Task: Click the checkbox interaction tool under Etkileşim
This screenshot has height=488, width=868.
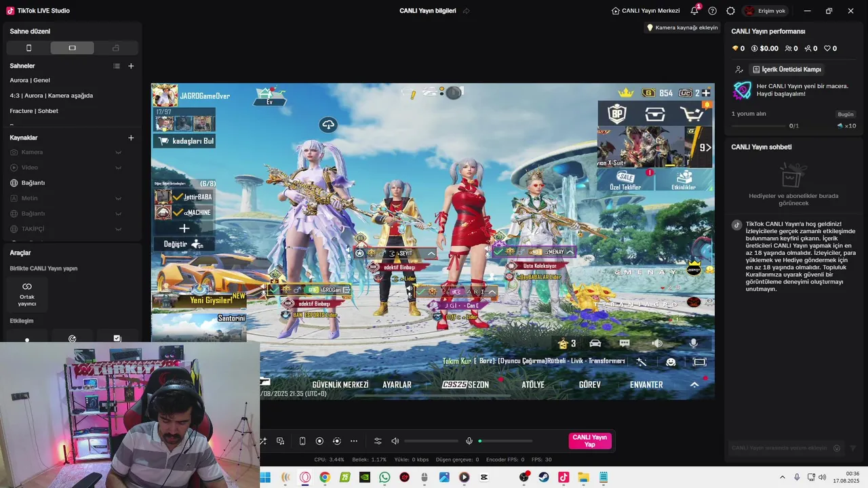Action: (x=117, y=338)
